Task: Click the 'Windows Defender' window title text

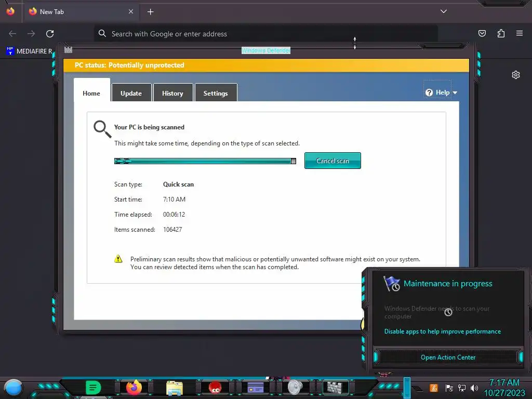Action: point(266,50)
